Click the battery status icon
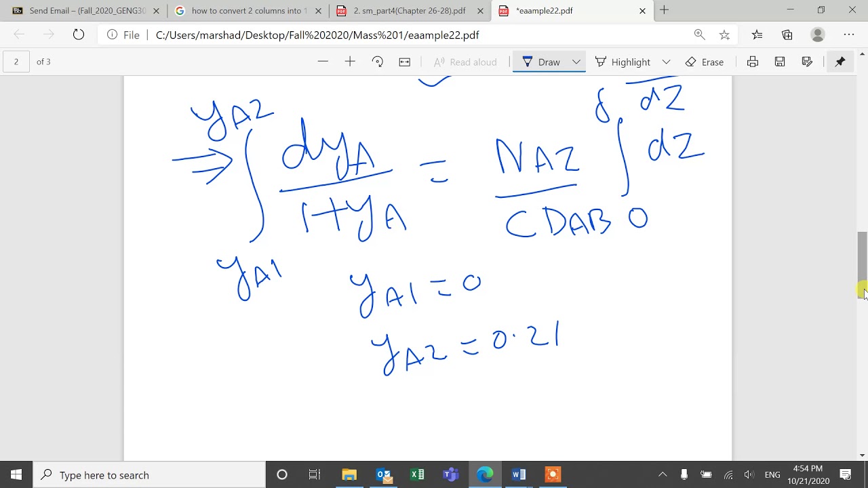The image size is (868, 488). coord(706,474)
